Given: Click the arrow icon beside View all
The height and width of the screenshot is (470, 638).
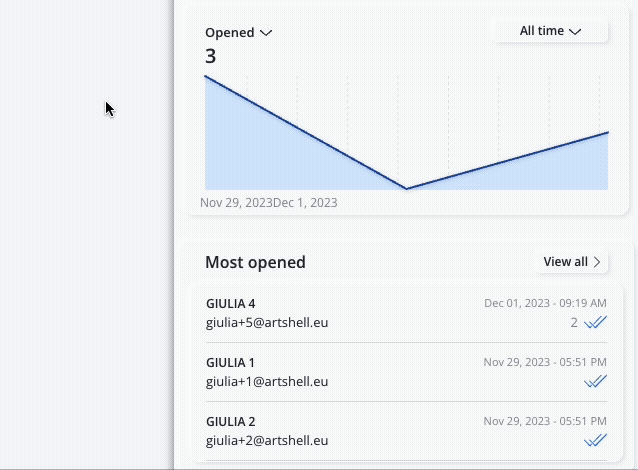Looking at the screenshot, I should click(597, 262).
